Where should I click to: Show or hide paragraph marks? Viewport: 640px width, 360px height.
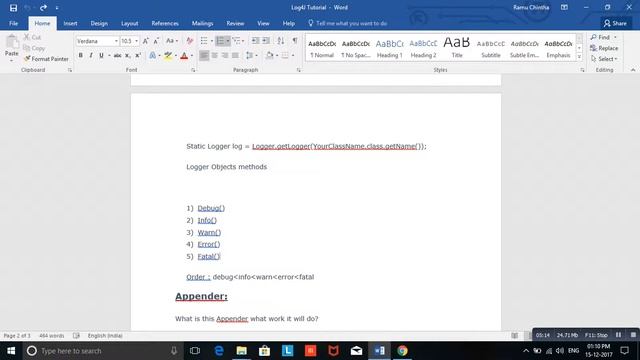point(295,41)
